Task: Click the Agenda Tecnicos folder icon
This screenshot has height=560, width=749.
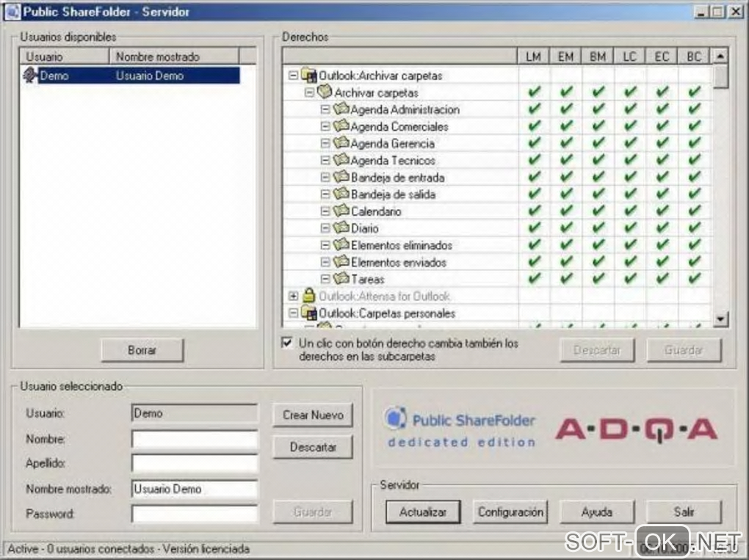Action: coord(341,160)
